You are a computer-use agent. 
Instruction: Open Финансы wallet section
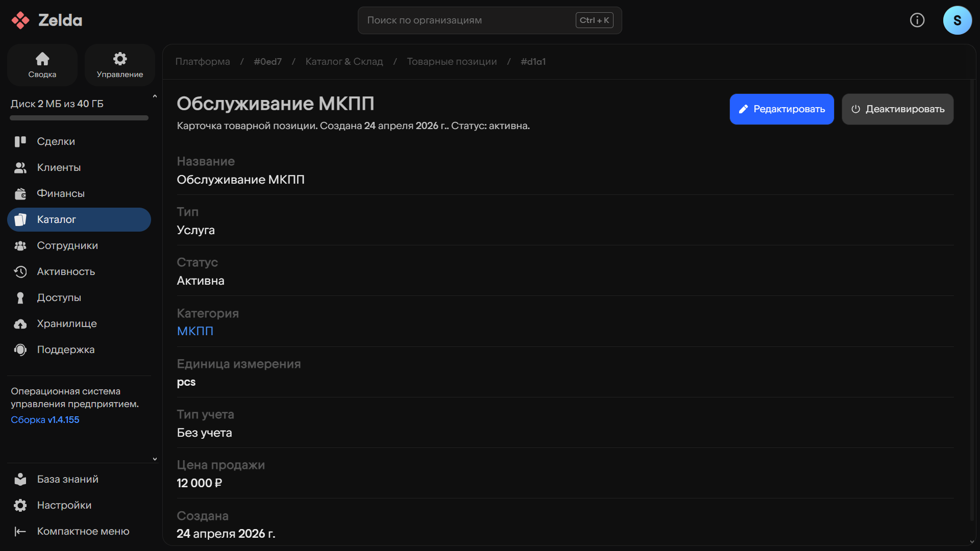[x=60, y=193]
